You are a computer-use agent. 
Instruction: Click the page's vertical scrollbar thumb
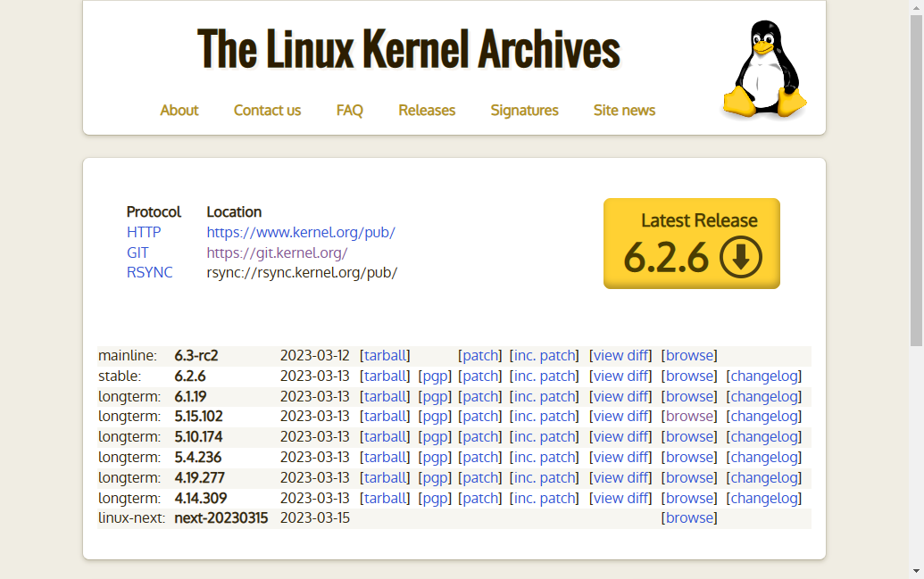[916, 180]
